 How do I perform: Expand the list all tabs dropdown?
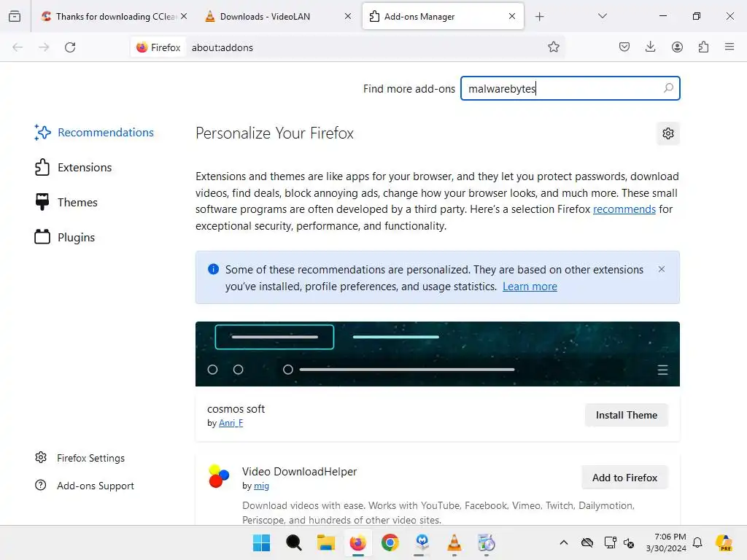(602, 16)
